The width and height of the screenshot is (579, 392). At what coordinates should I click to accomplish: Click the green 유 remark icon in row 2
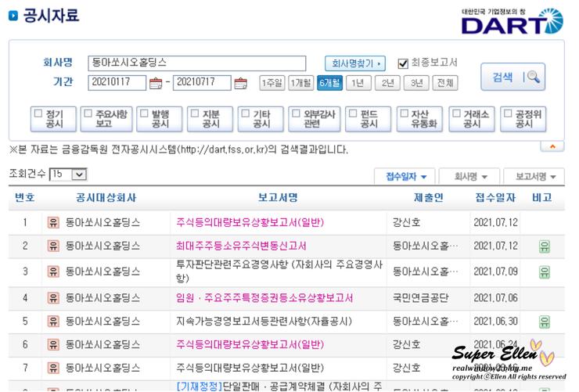pyautogui.click(x=545, y=246)
